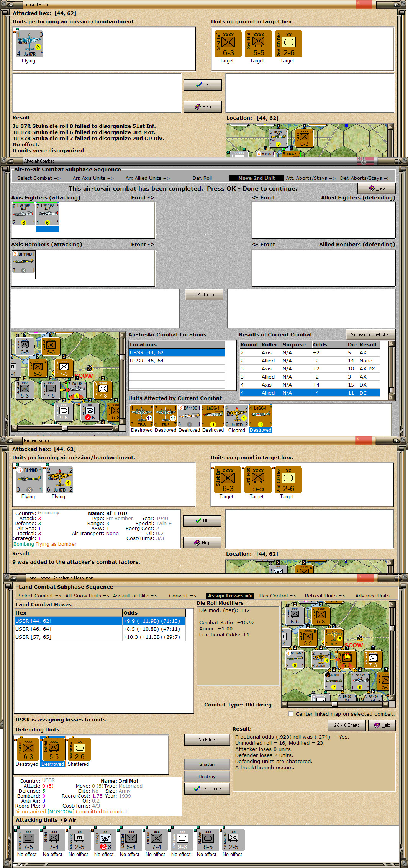This screenshot has height=868, width=408.
Task: Click OK in the Ground Support window
Action: pos(202,521)
